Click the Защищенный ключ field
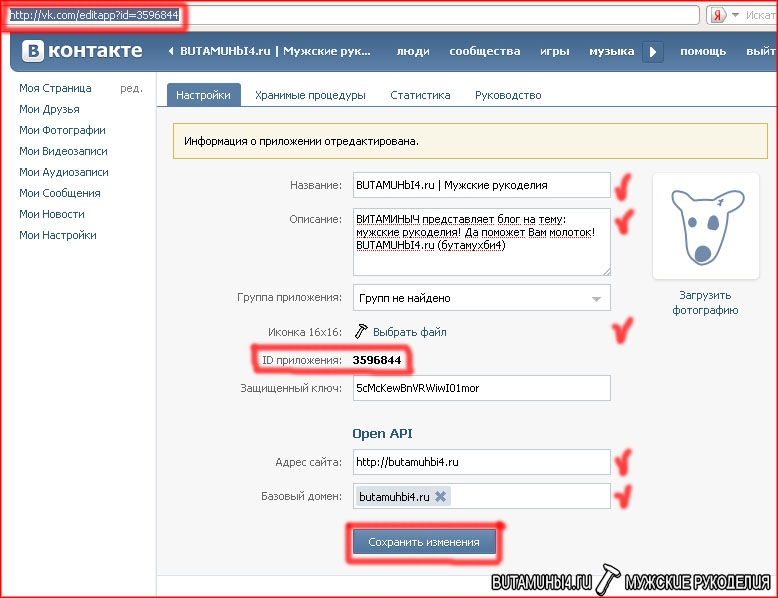Image resolution: width=778 pixels, height=598 pixels. [x=482, y=388]
